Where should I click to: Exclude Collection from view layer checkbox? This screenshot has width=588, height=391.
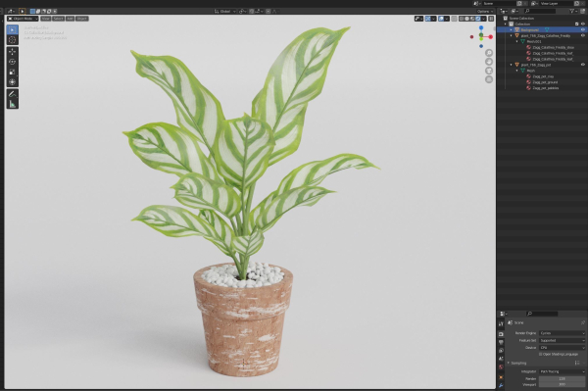[x=577, y=24]
